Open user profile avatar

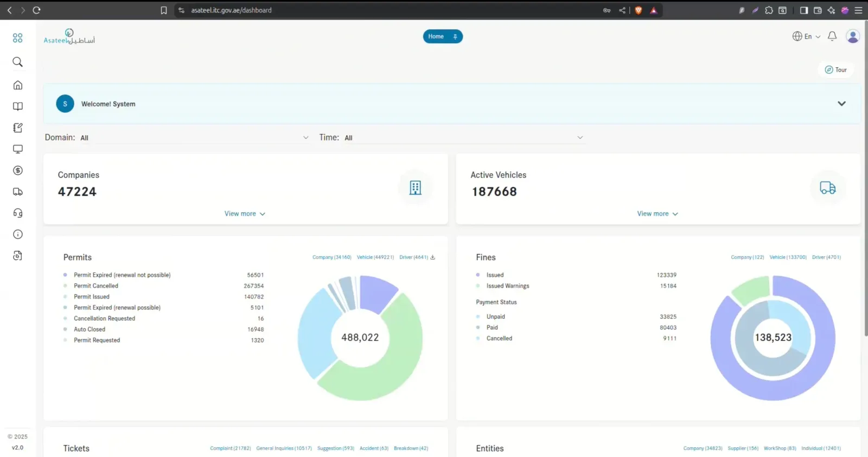point(853,36)
